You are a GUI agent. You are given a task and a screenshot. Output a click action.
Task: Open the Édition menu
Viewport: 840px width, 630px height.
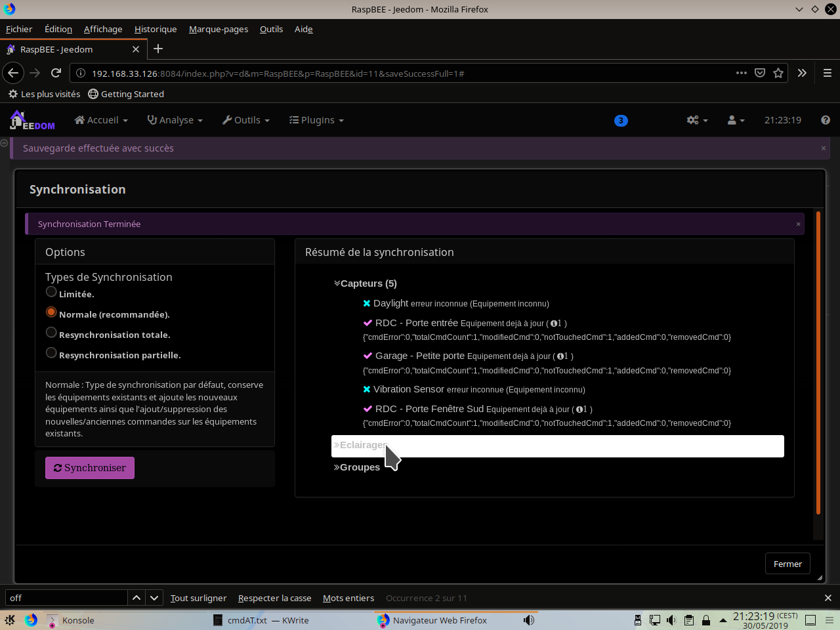click(x=58, y=29)
